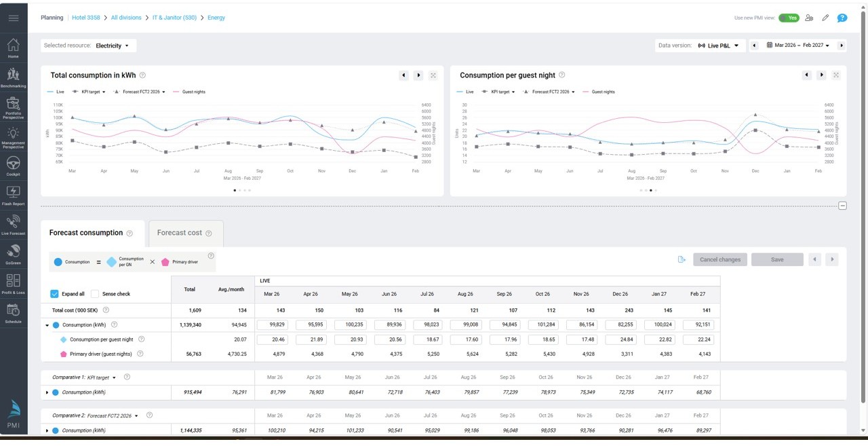Uncheck the Expand all checkbox
This screenshot has width=868, height=446.
54,294
